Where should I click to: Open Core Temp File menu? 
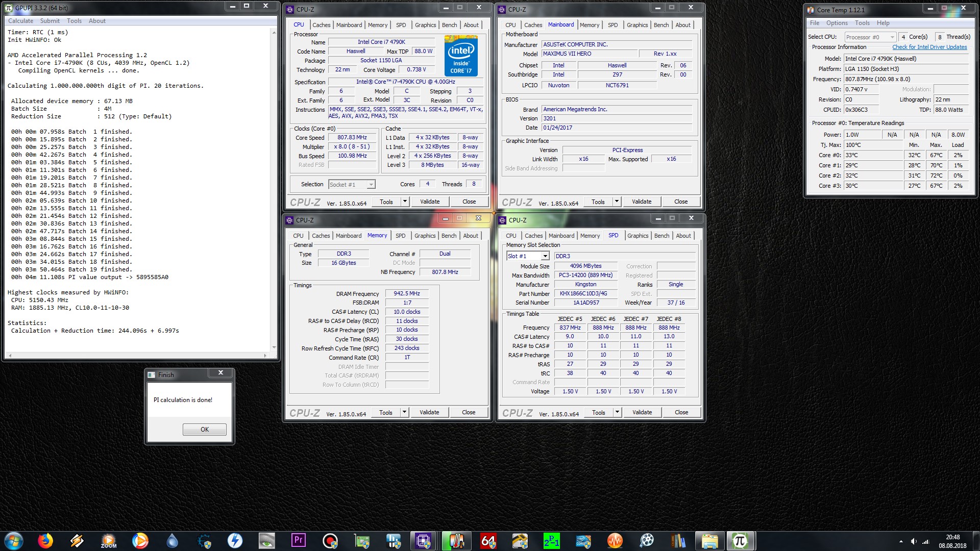tap(815, 23)
